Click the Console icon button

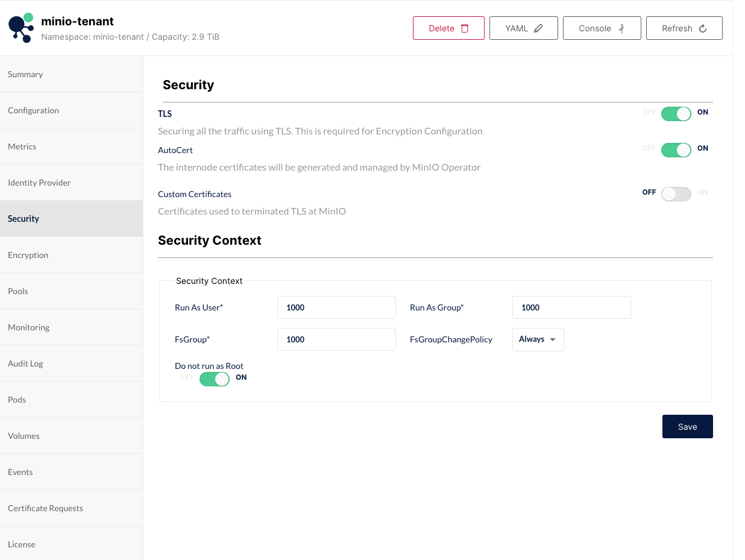(x=621, y=28)
